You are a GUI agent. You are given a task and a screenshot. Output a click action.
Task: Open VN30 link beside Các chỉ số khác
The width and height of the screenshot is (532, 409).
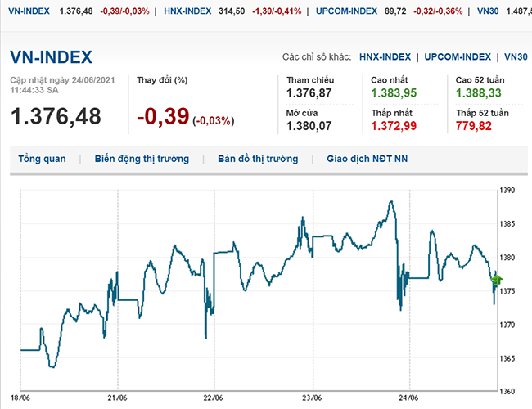pos(516,57)
